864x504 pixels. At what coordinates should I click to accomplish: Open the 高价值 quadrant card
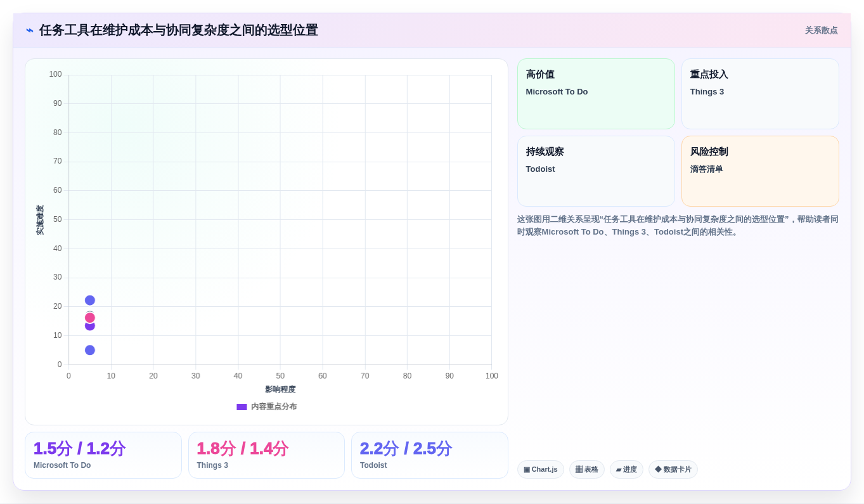click(x=596, y=94)
